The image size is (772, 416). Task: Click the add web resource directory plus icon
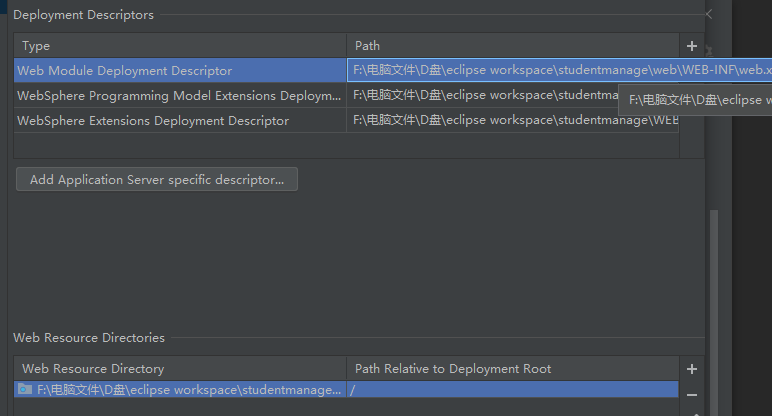691,369
